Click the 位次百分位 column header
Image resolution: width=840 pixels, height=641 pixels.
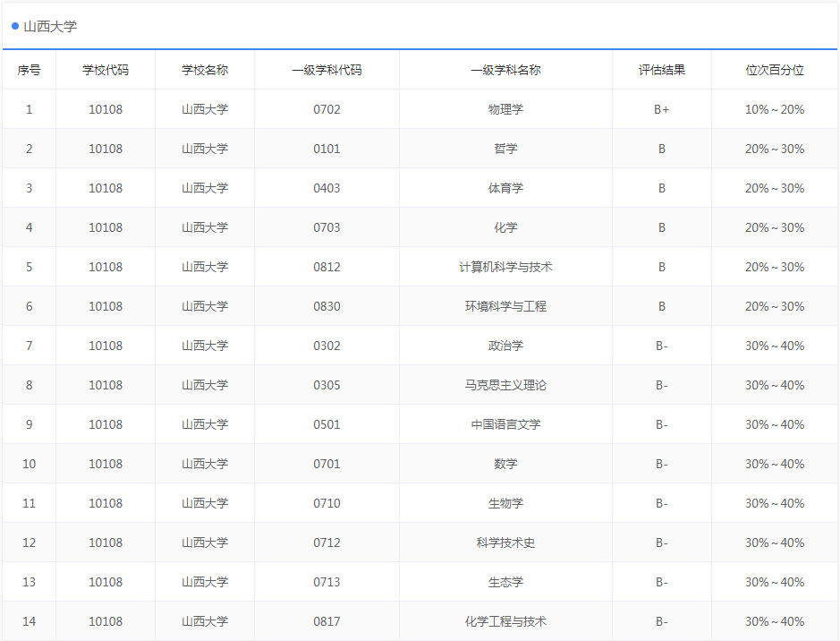click(775, 70)
